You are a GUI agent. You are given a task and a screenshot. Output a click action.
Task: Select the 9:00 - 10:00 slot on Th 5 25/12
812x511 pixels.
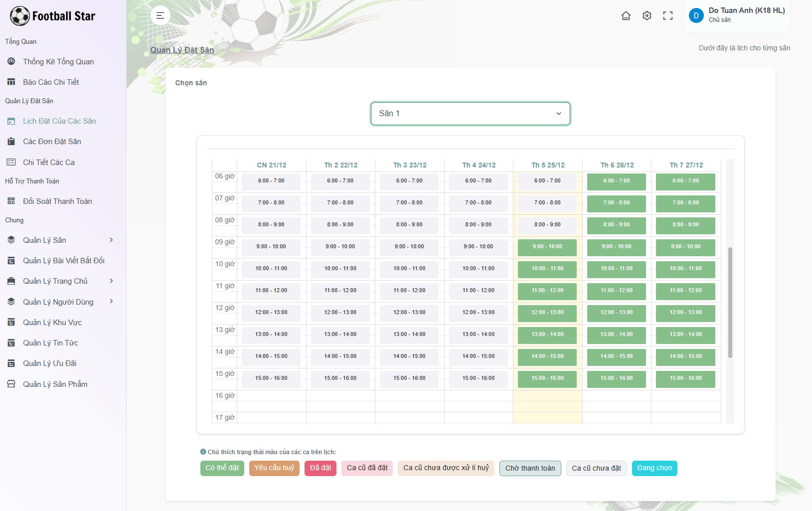click(x=547, y=247)
